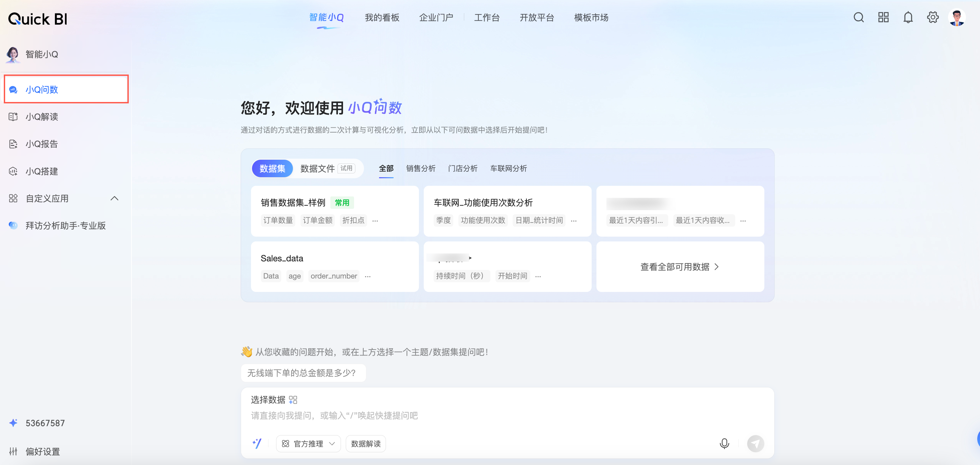
Task: Click suggested question 无线端下单的总金额是多少?
Action: [x=303, y=373]
